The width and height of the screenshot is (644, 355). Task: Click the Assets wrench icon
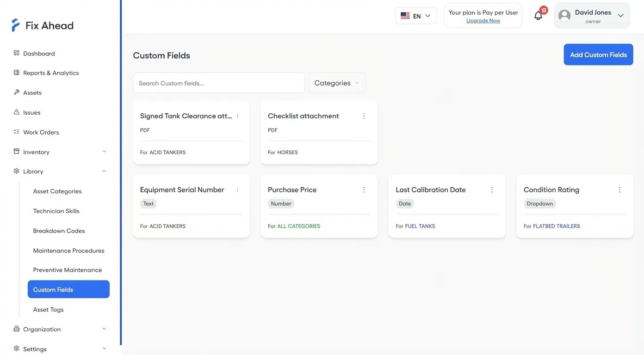click(17, 92)
